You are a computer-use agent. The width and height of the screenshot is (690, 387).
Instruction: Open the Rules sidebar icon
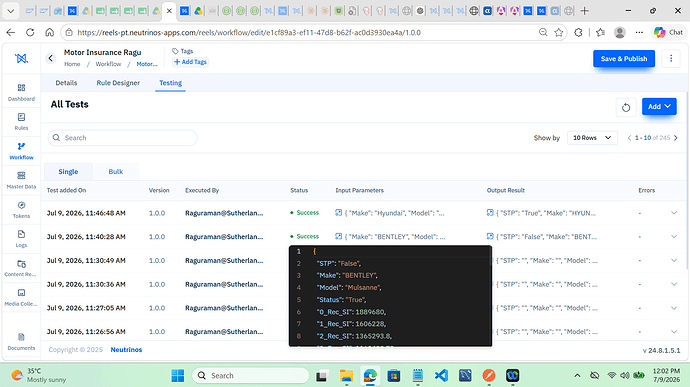(x=21, y=122)
